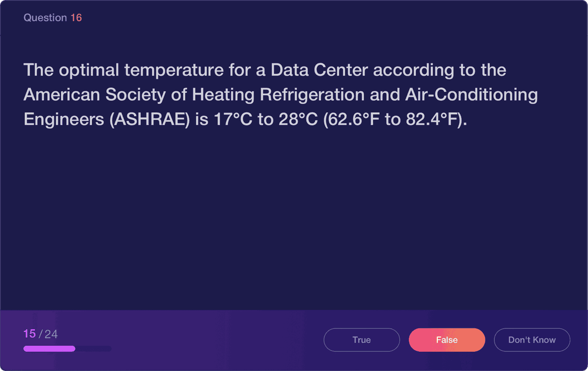Click the orange number 16 in header
Image resolution: width=588 pixels, height=371 pixels.
point(76,18)
